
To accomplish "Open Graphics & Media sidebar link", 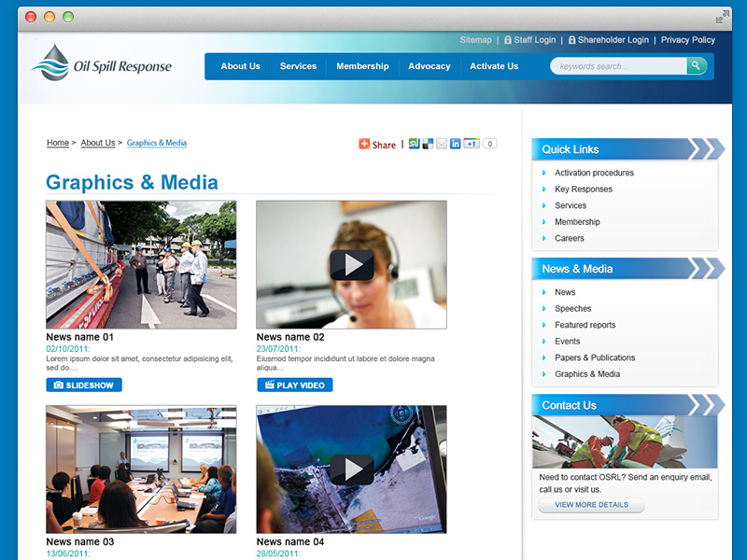I will 587,374.
